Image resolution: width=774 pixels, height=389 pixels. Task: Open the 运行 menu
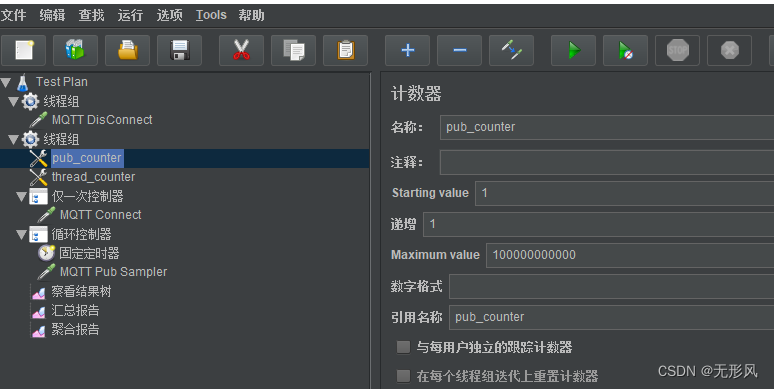click(x=130, y=15)
